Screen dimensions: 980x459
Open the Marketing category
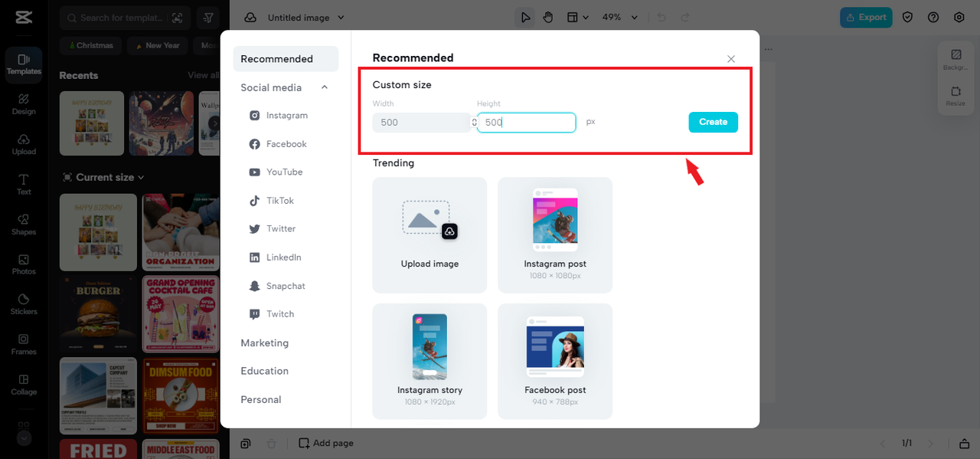(x=265, y=343)
